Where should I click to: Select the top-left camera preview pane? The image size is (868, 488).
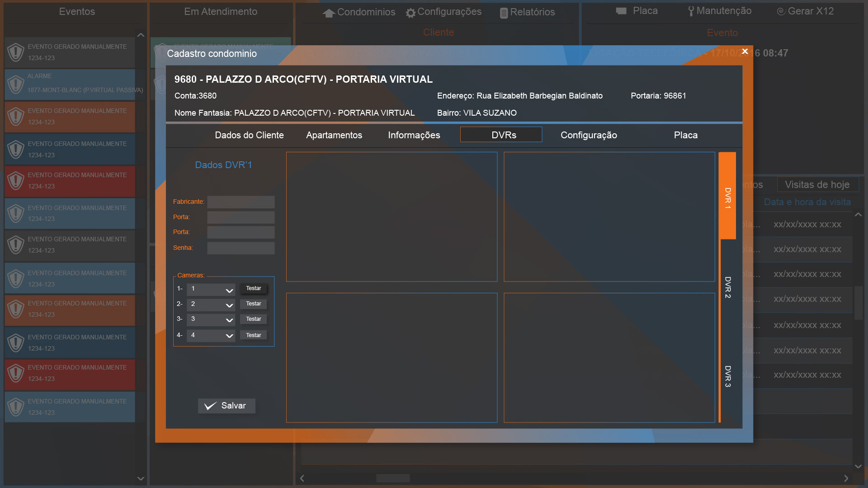pyautogui.click(x=392, y=217)
